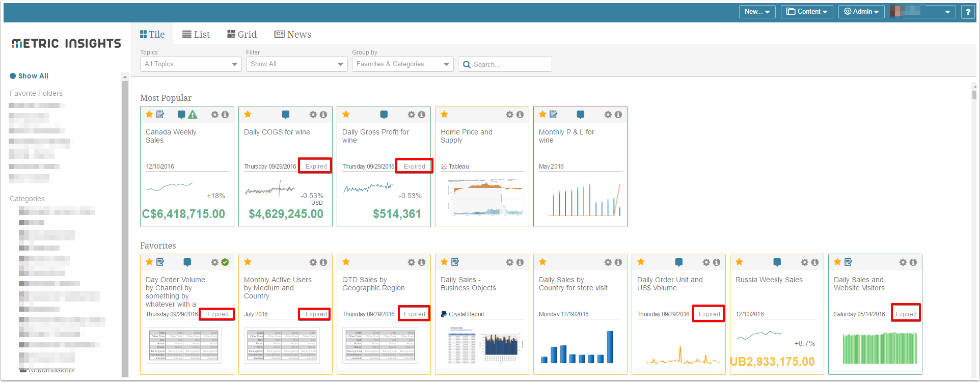
Task: Toggle favorite star on QTD Sales tile
Action: pyautogui.click(x=346, y=262)
